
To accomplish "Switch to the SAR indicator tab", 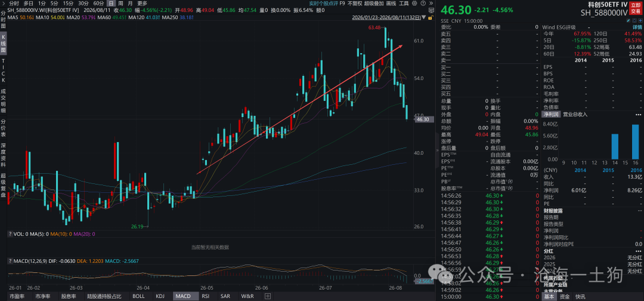I will (x=225, y=296).
